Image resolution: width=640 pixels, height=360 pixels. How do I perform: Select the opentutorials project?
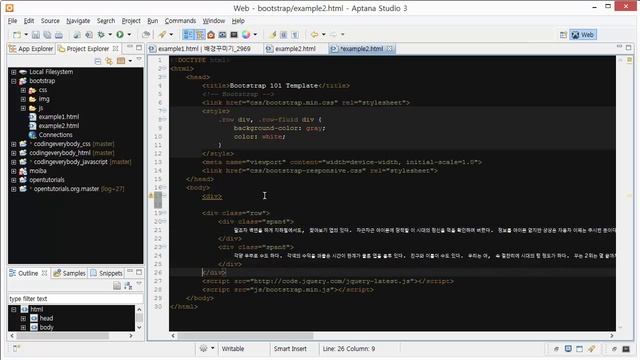(47, 180)
